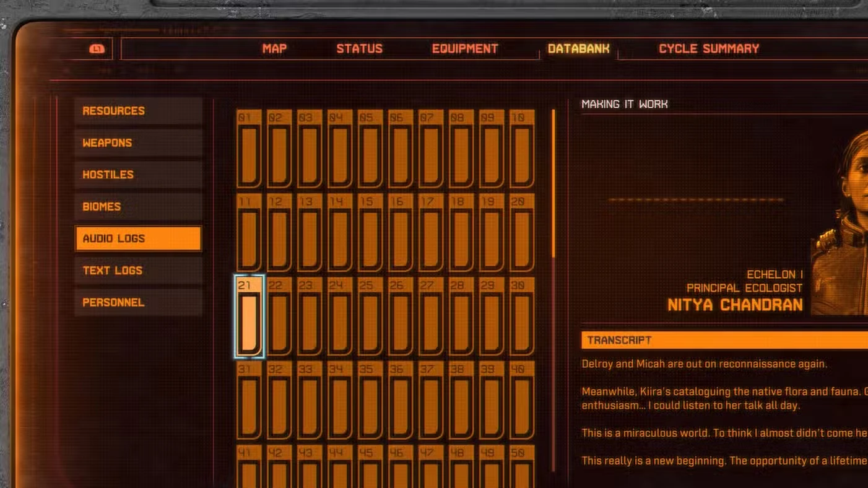
Task: Pick audio log 03
Action: pyautogui.click(x=310, y=149)
